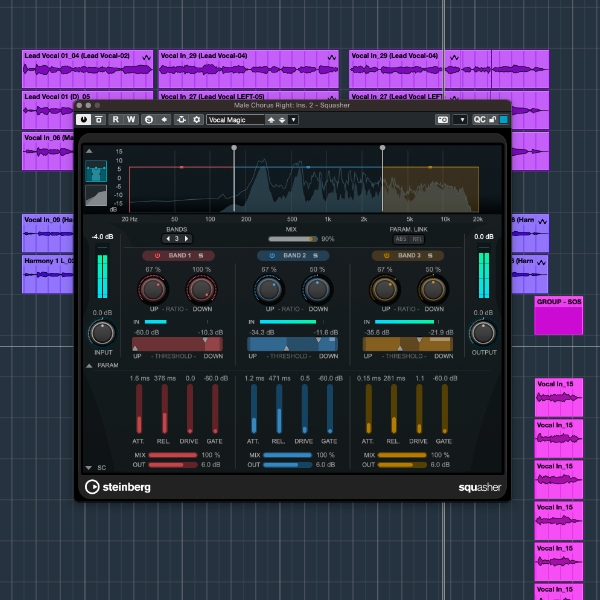Toggle Band 1 power button

click(x=157, y=256)
